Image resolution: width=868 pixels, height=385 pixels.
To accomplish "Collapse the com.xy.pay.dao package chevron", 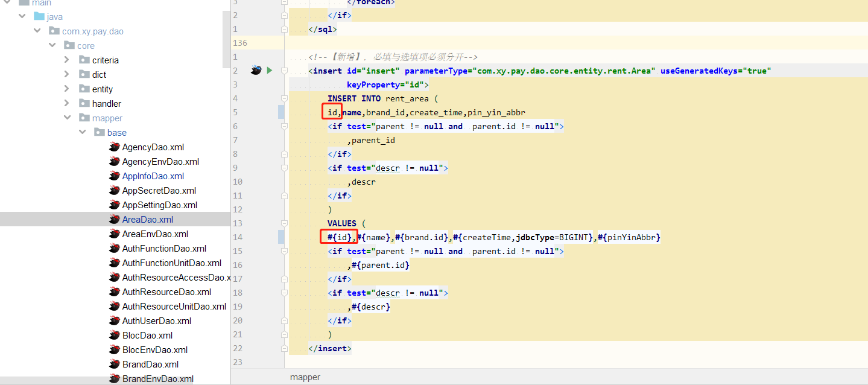I will (x=37, y=31).
